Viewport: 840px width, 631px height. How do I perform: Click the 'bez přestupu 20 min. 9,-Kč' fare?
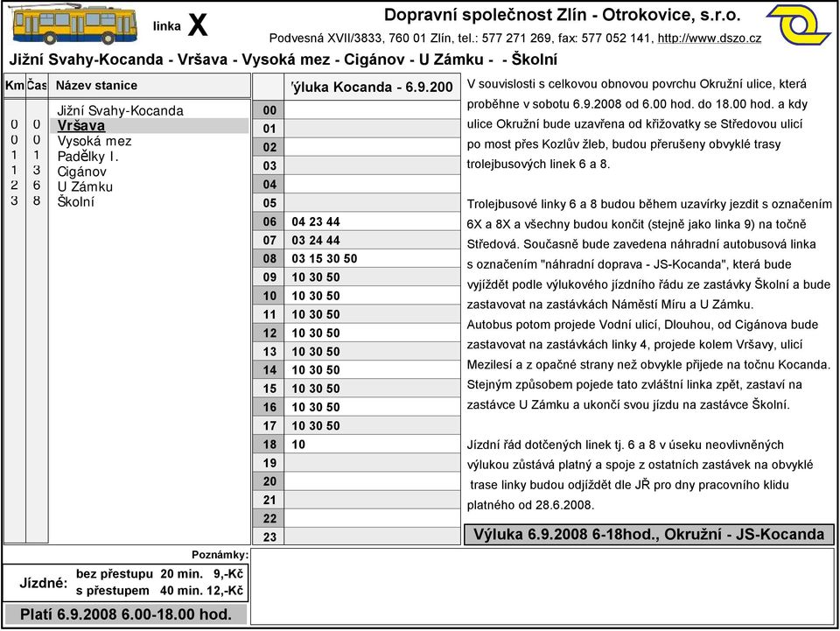[159, 574]
